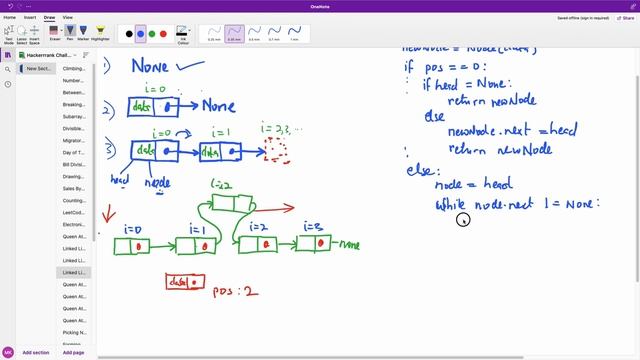This screenshot has height=360, width=640.
Task: Open the Divisible... page
Action: (74, 129)
